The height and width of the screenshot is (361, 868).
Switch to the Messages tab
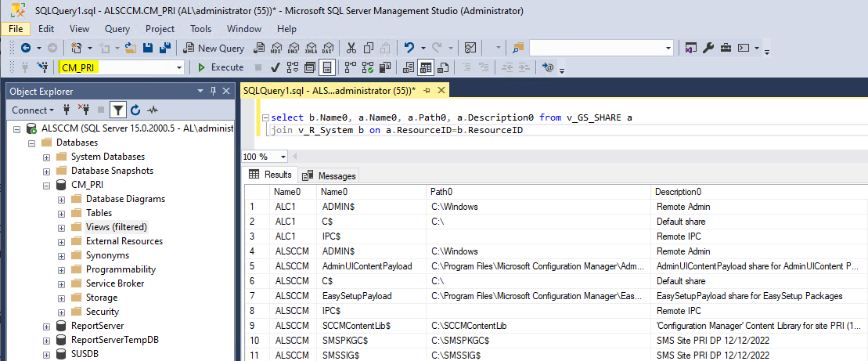[x=329, y=175]
